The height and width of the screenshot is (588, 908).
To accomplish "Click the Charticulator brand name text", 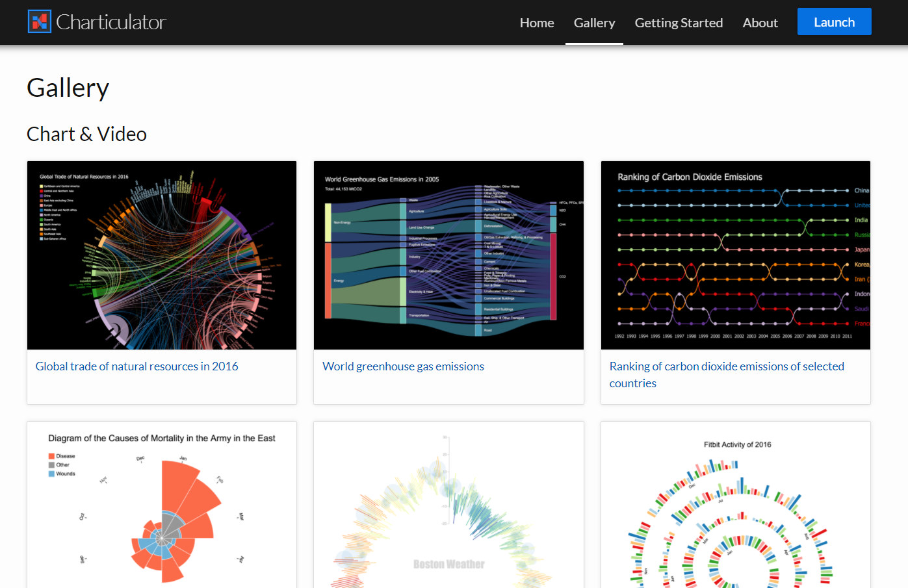I will (111, 22).
